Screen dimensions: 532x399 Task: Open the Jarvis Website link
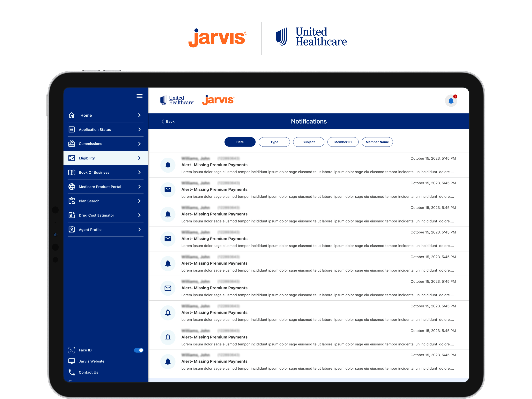[x=92, y=361]
